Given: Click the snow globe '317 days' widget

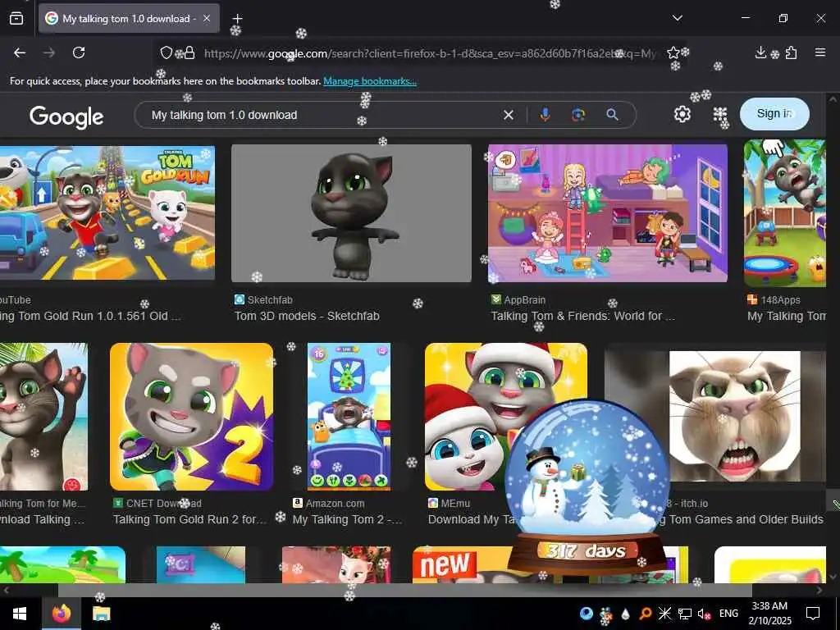Looking at the screenshot, I should [x=587, y=487].
